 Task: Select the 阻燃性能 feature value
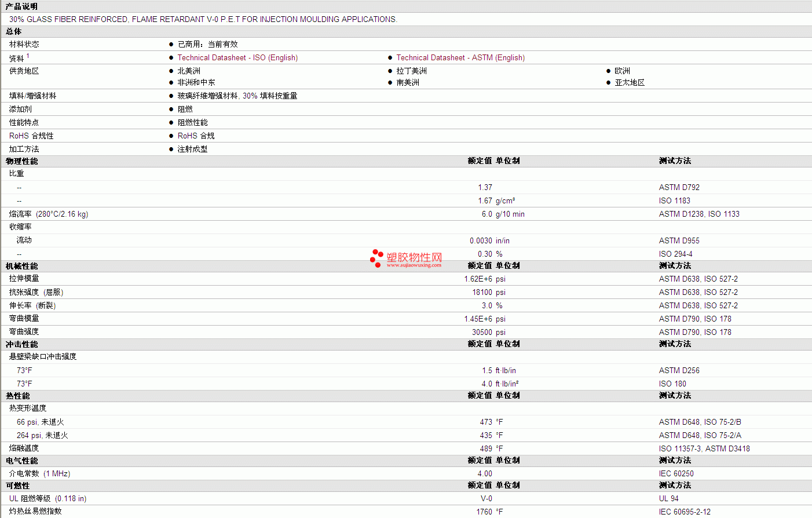193,122
